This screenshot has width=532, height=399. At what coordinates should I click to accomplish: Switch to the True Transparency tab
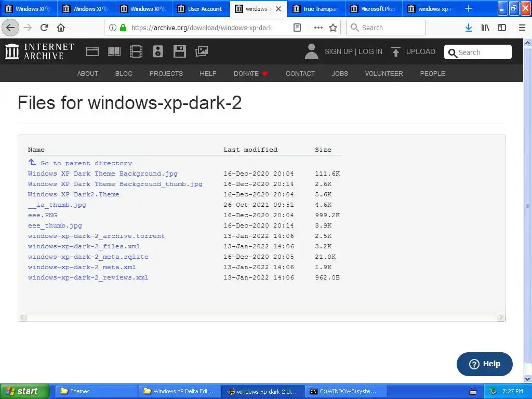click(x=316, y=9)
